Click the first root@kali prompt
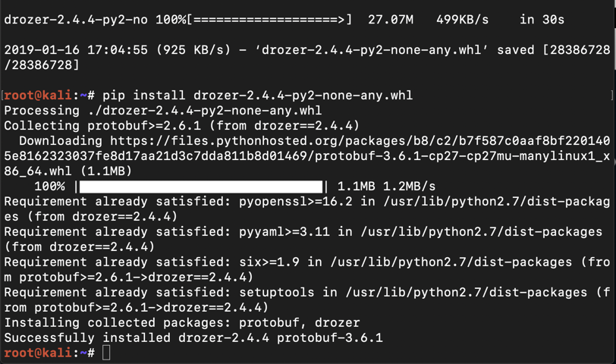 (46, 96)
